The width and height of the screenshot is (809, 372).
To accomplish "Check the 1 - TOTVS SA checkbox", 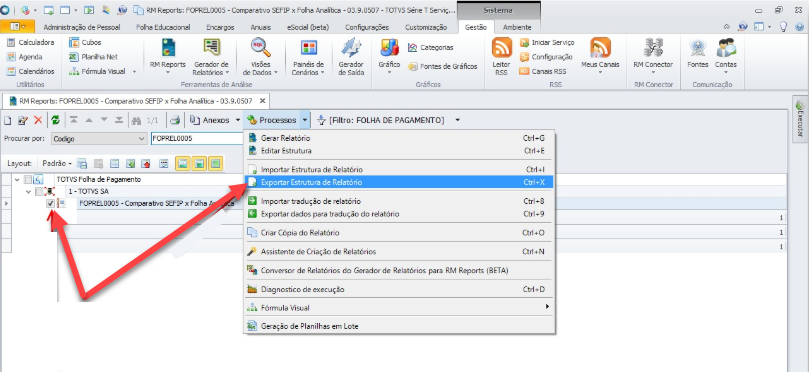I will [39, 191].
